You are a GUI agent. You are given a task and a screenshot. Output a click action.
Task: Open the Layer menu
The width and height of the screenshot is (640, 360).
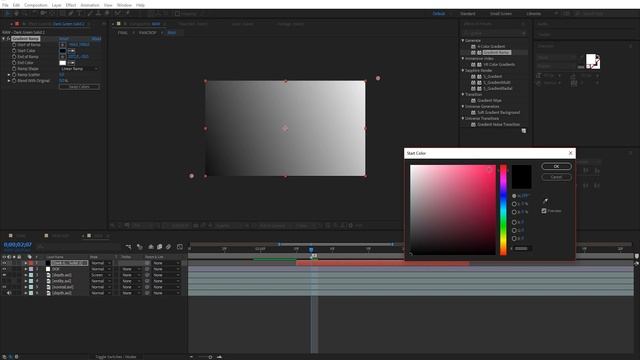click(x=56, y=5)
